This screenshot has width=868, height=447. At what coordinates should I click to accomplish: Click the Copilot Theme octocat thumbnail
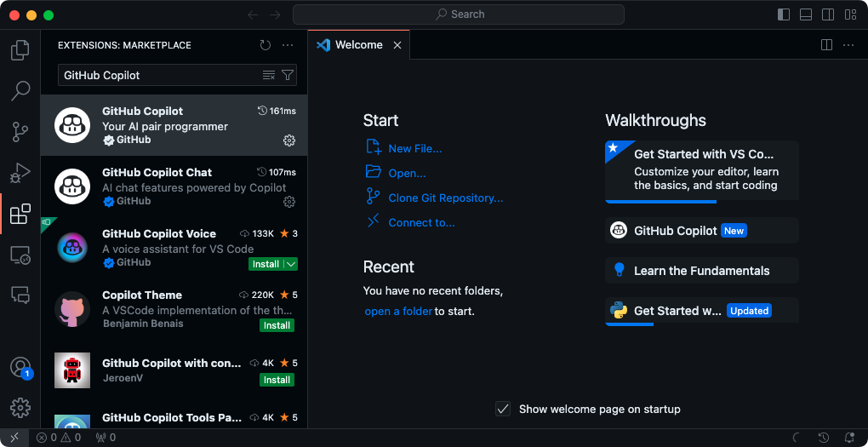tap(72, 309)
